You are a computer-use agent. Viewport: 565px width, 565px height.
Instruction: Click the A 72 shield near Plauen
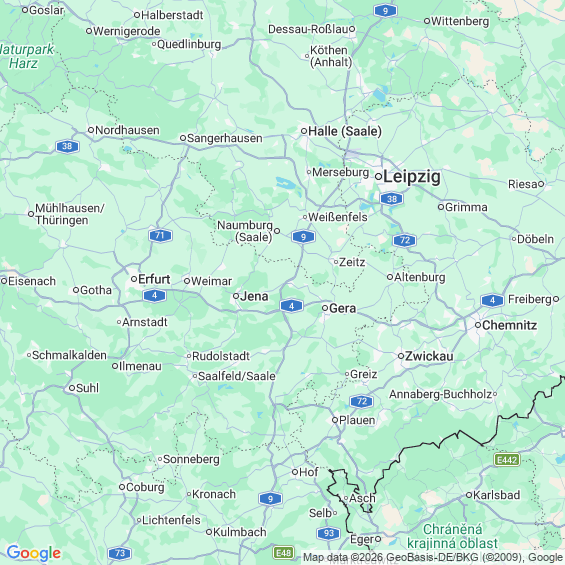(x=361, y=401)
